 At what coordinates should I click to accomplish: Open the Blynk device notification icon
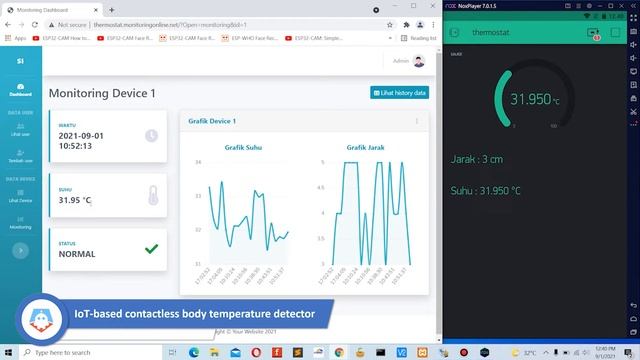[593, 33]
